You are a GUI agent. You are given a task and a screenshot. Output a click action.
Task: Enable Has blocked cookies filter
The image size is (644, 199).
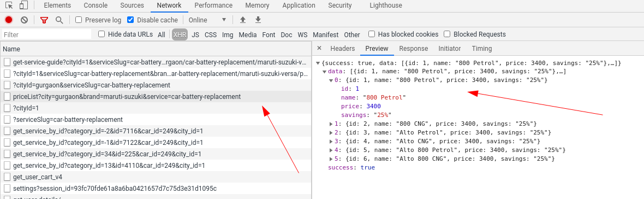[x=372, y=34]
